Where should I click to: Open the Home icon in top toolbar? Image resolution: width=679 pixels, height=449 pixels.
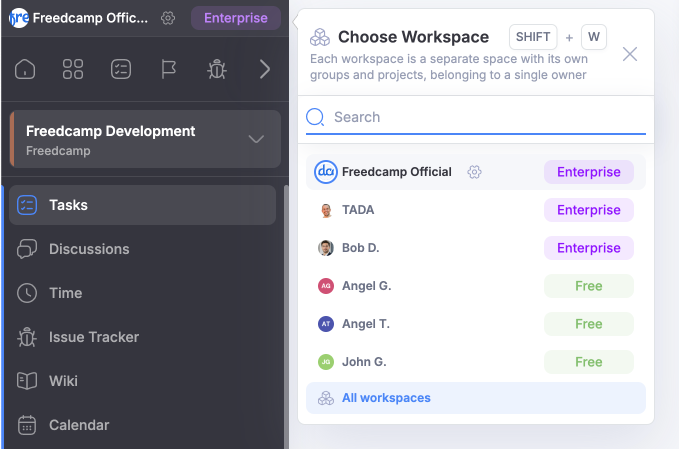(25, 69)
